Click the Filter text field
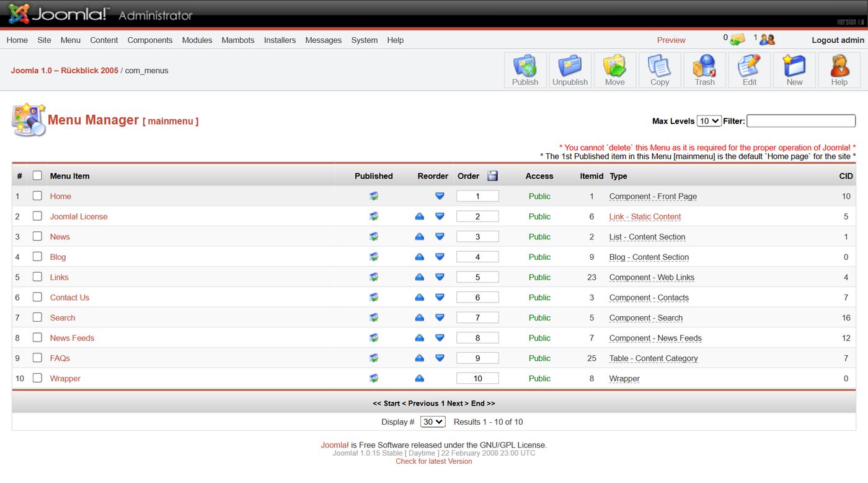 click(801, 121)
